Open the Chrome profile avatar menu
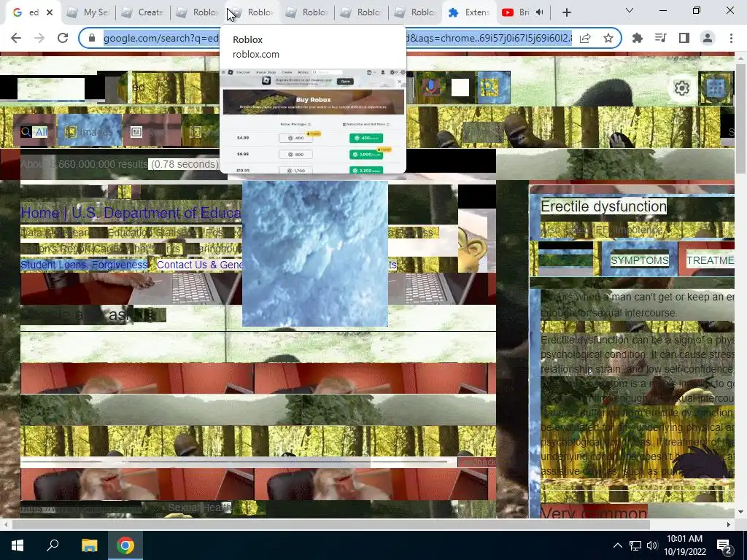Image resolution: width=747 pixels, height=560 pixels. point(708,38)
